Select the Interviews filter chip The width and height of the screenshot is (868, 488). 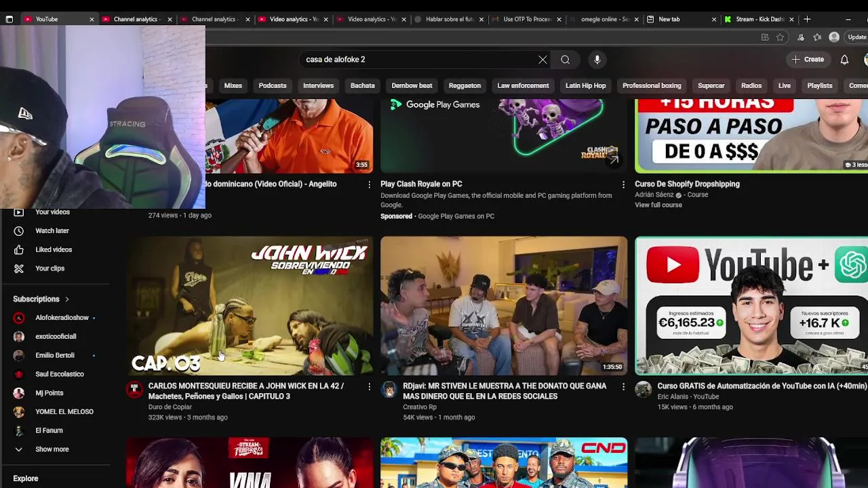(x=318, y=85)
